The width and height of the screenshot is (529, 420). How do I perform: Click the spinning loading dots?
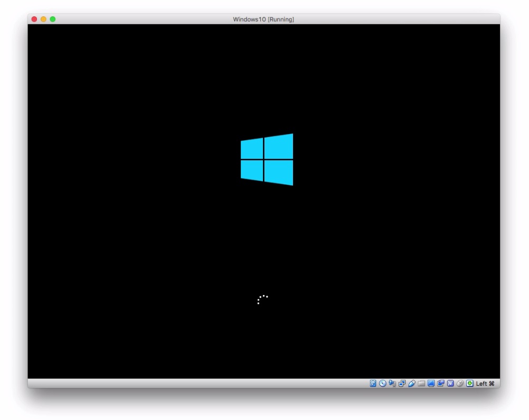[x=262, y=300]
